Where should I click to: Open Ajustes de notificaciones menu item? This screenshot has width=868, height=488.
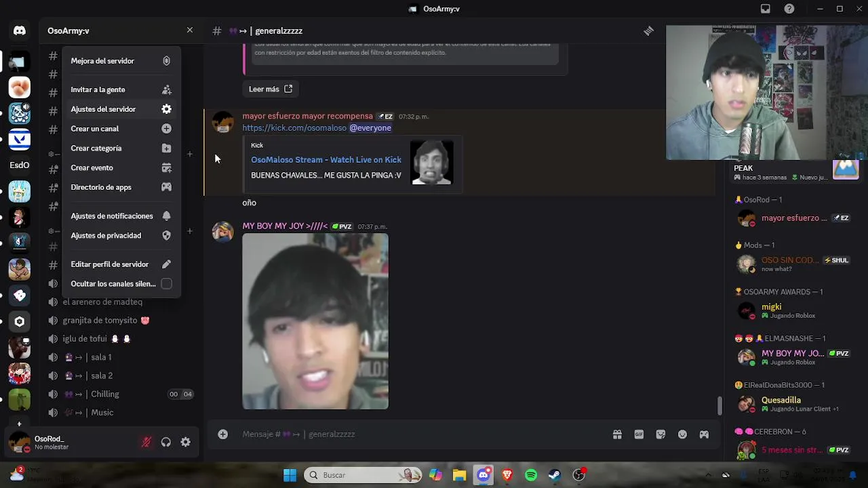[x=121, y=216]
